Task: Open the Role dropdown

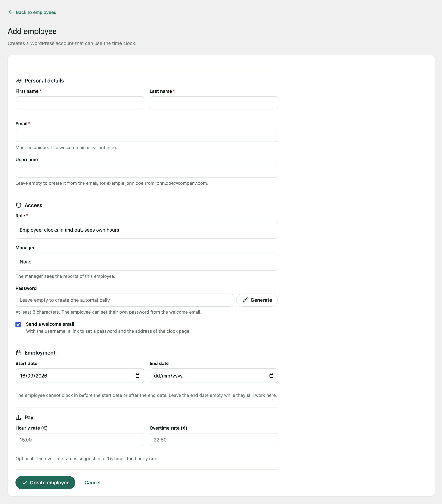Action: coord(147,230)
